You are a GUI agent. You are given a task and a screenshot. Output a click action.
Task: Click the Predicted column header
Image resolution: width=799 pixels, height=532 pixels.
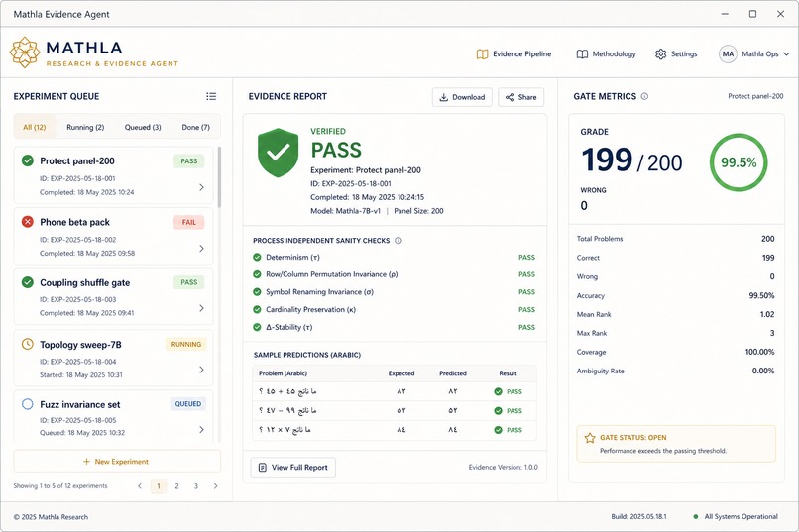pos(453,373)
